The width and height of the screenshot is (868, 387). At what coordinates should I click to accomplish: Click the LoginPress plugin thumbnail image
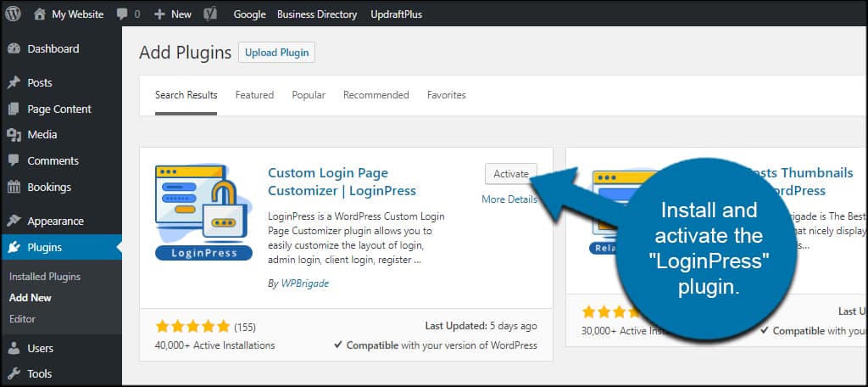(x=203, y=212)
